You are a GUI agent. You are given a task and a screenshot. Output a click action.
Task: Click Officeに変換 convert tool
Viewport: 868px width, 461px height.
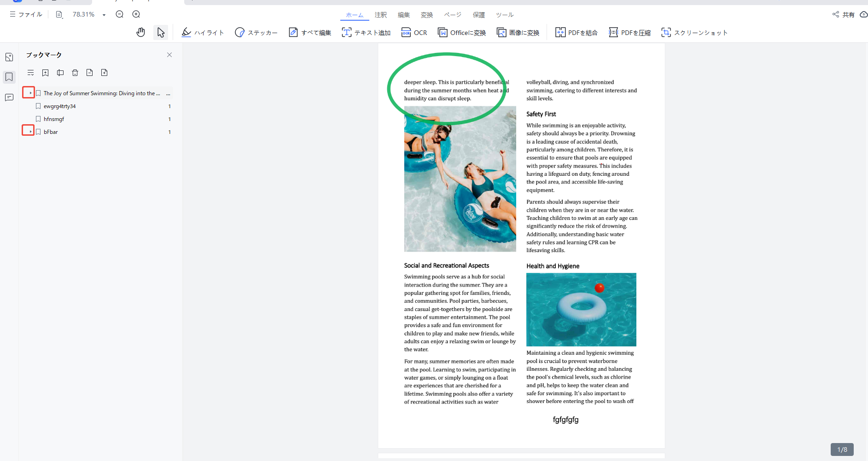click(x=462, y=33)
